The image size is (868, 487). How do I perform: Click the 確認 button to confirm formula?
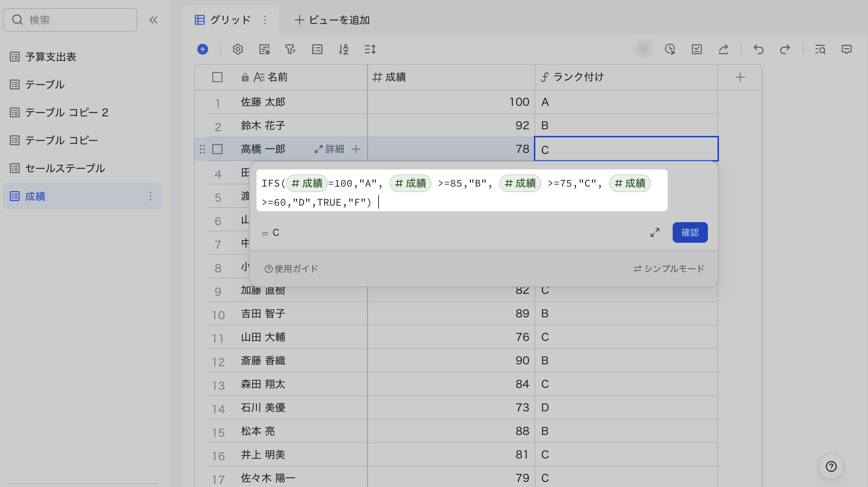(x=690, y=232)
